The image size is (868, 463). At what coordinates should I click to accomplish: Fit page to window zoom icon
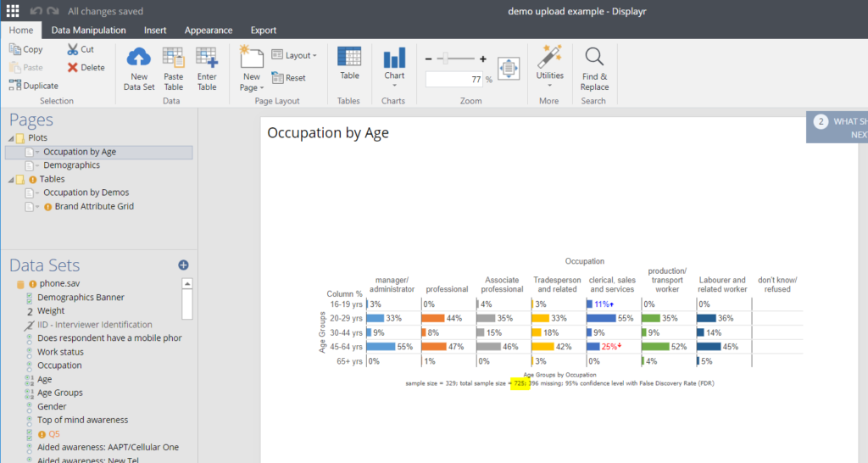[x=509, y=69]
